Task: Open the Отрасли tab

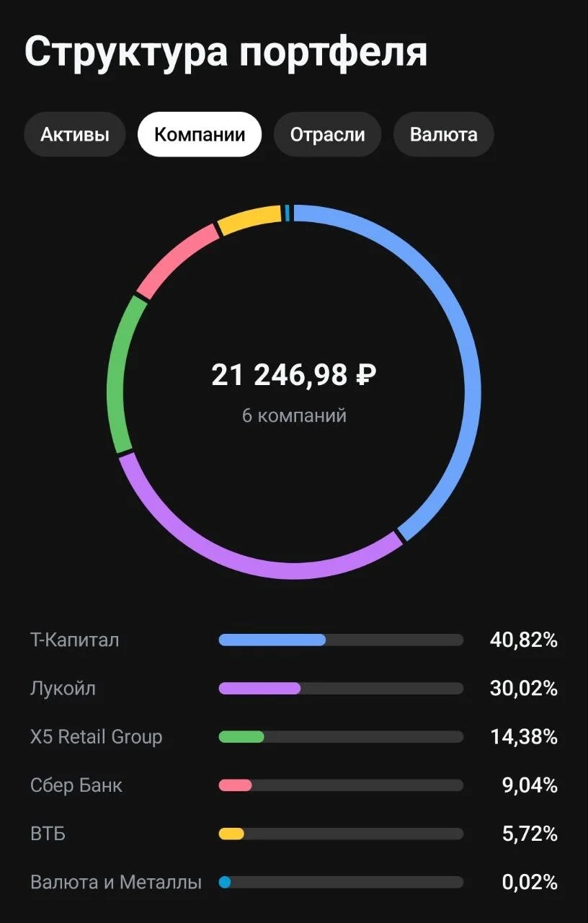Action: click(x=327, y=134)
